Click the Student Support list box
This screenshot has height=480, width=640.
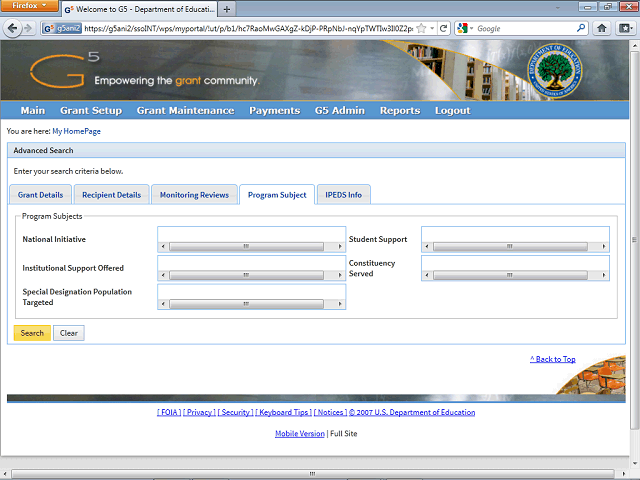click(x=515, y=239)
